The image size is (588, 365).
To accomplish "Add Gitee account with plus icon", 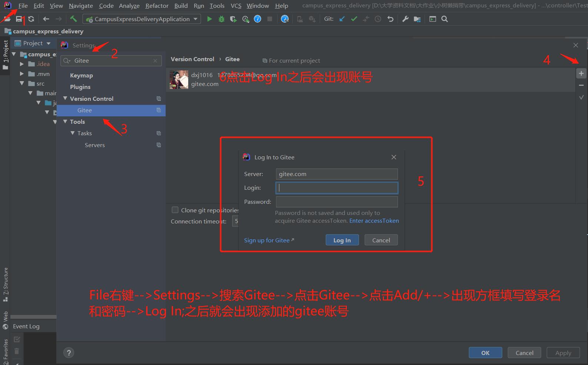I will 581,74.
